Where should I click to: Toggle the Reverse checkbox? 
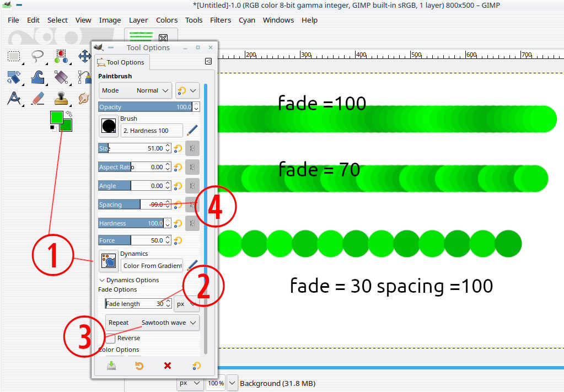click(x=110, y=338)
